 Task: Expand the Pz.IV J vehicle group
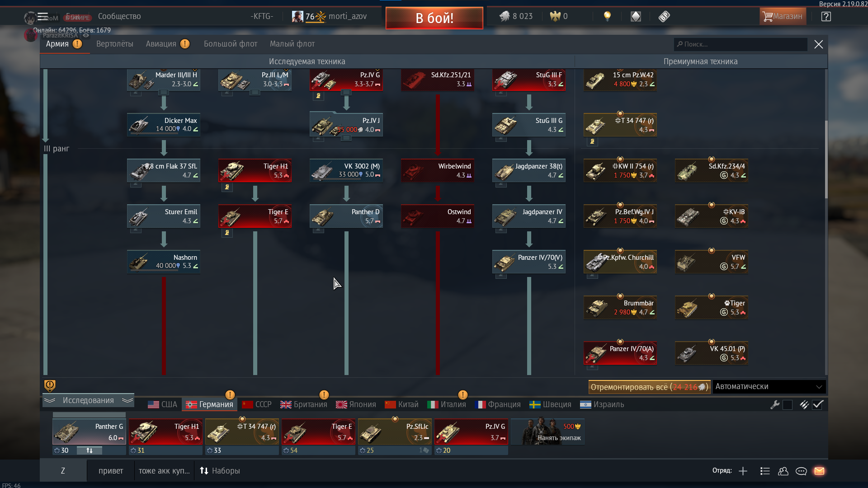coord(346,138)
